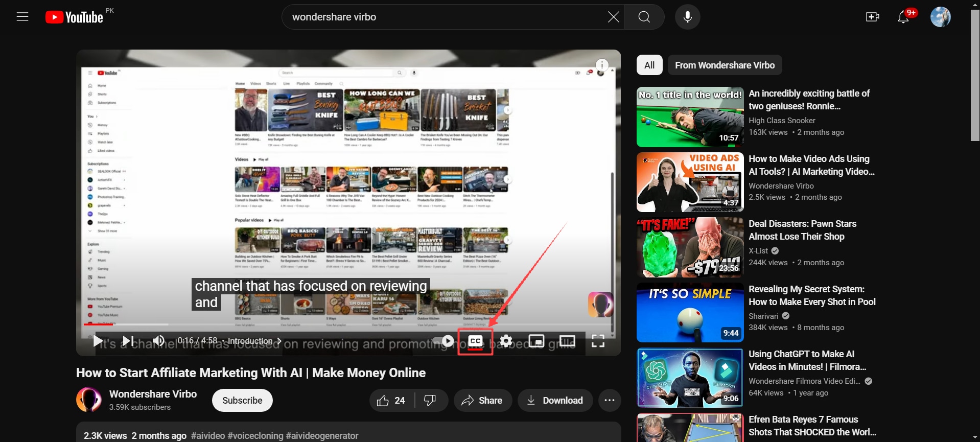Image resolution: width=980 pixels, height=442 pixels.
Task: Subscribe to Wondershare Virbo
Action: [242, 400]
